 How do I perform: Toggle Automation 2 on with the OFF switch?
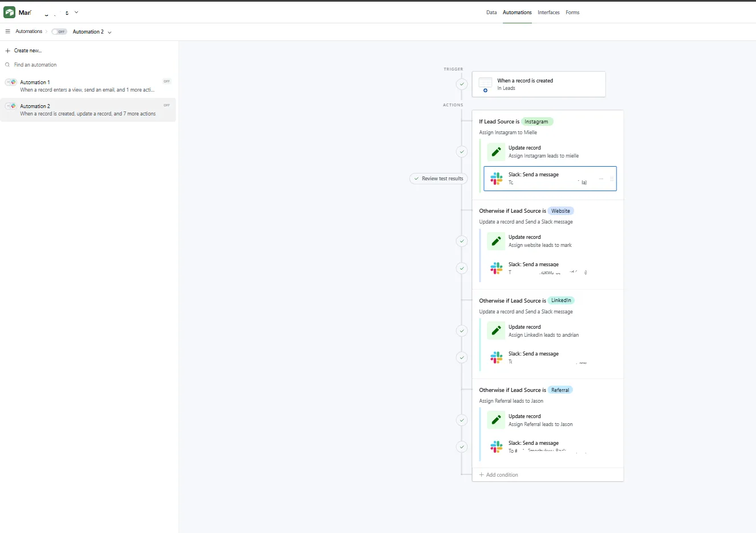point(59,32)
